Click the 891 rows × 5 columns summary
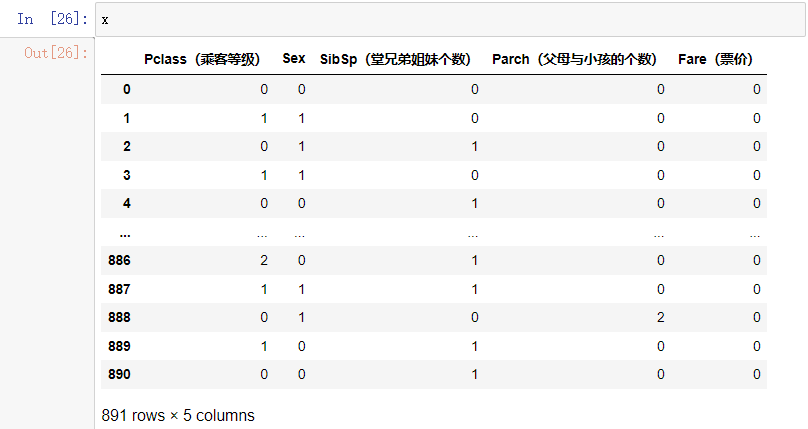 pyautogui.click(x=178, y=414)
